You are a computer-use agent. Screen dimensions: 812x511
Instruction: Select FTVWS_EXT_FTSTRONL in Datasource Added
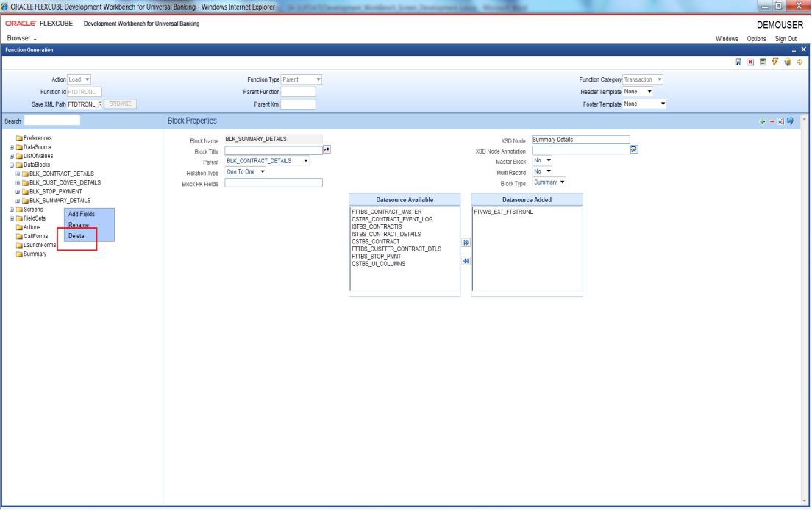click(x=503, y=212)
